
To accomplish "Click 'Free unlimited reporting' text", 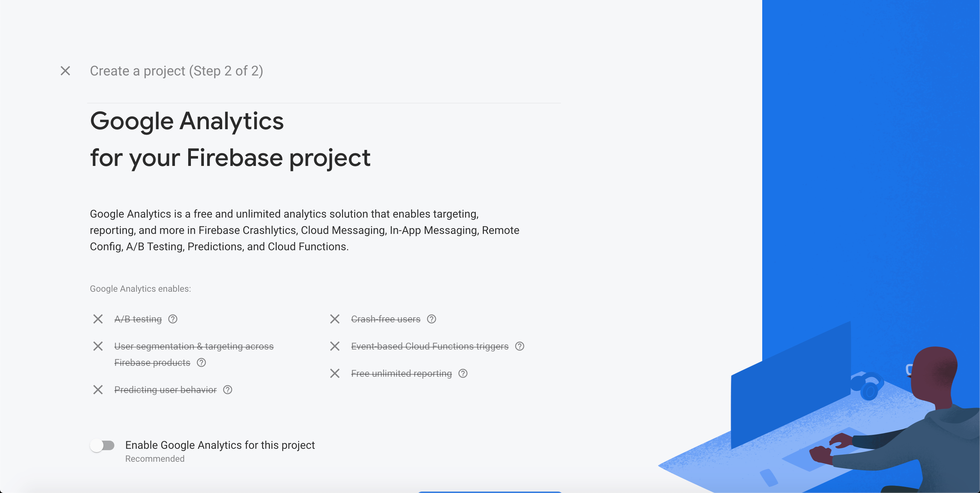I will click(x=402, y=374).
